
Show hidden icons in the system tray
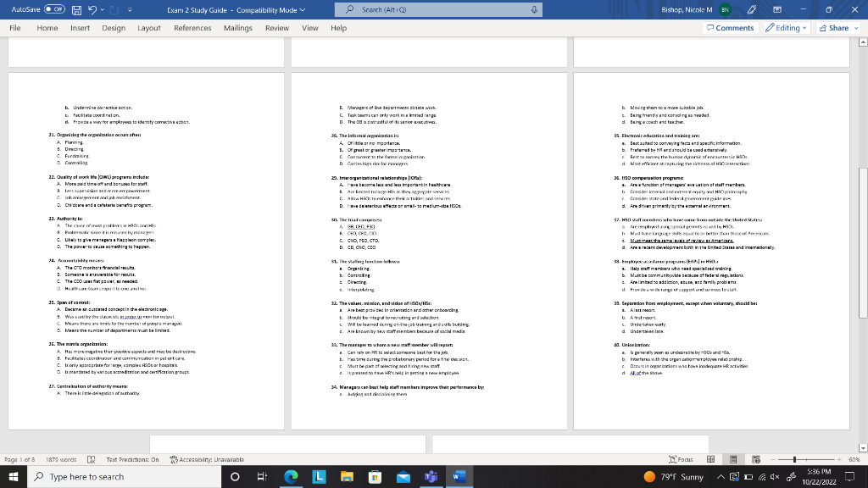coord(722,478)
